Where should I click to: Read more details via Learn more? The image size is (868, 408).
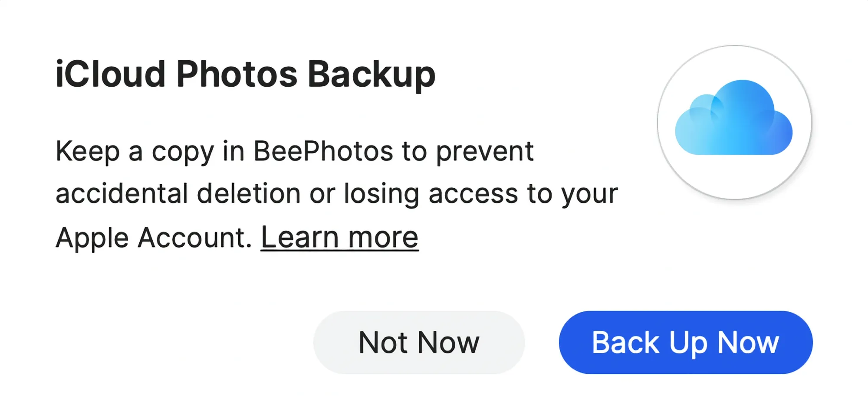point(339,237)
